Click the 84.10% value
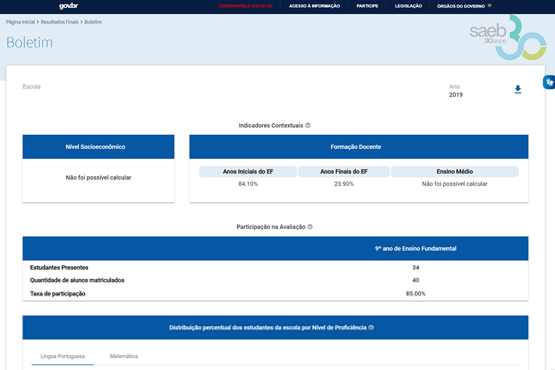The image size is (555, 370). [x=248, y=184]
